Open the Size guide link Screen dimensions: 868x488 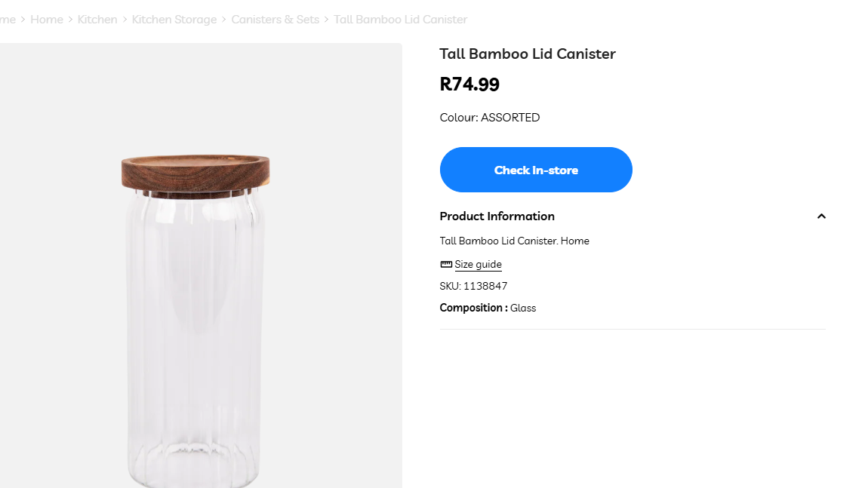pos(478,265)
